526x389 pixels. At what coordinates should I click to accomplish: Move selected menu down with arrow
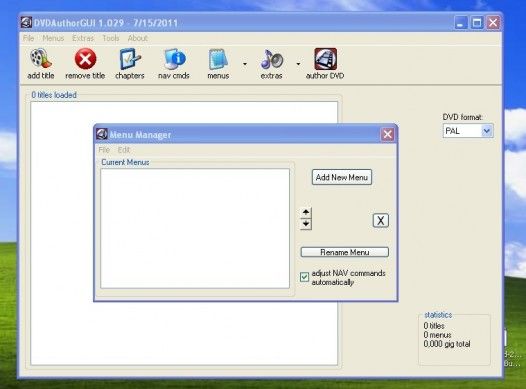306,224
